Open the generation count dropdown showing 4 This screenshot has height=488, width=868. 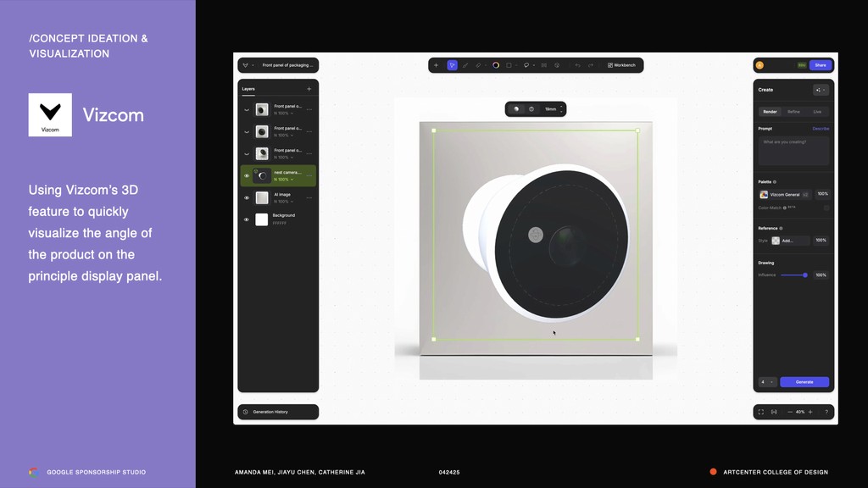tap(766, 382)
